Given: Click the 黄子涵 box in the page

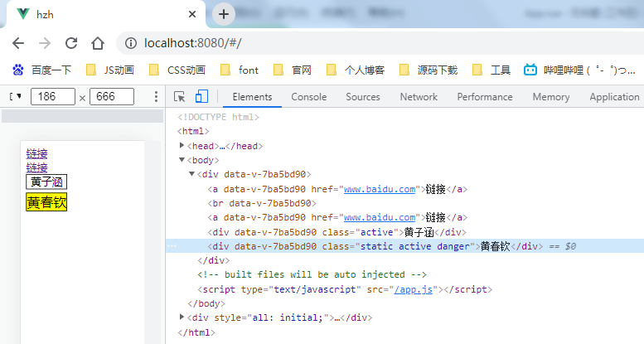Looking at the screenshot, I should click(46, 182).
